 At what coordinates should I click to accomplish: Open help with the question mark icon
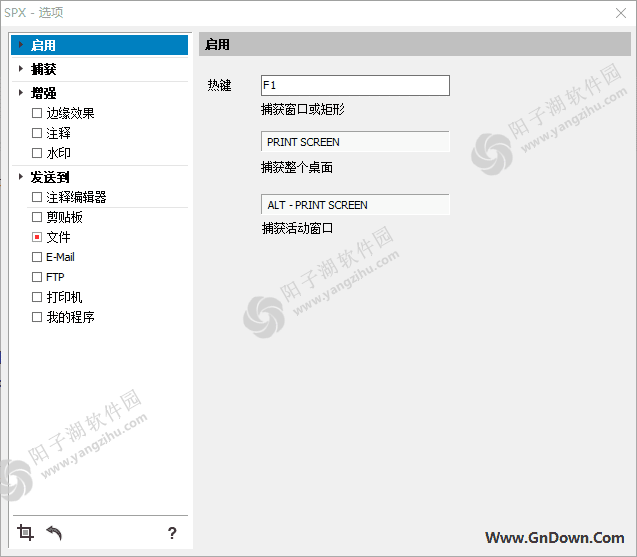(172, 533)
